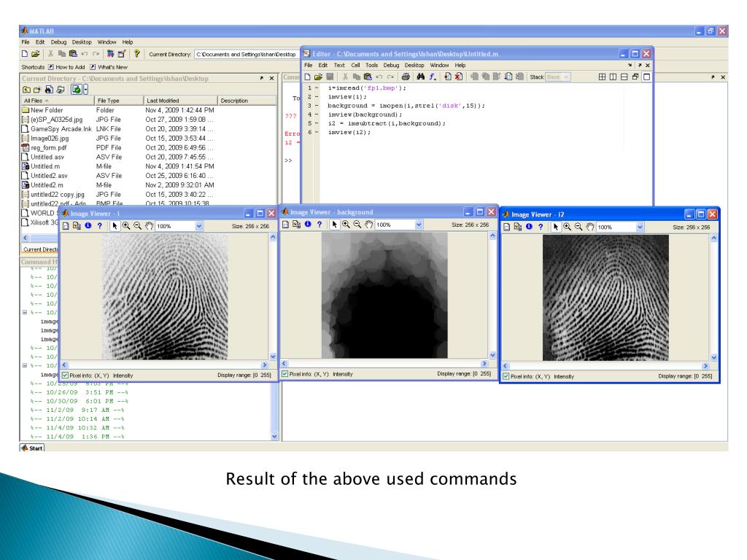This screenshot has width=747, height=560.
Task: Split Editor left and right layout
Action: 613,77
